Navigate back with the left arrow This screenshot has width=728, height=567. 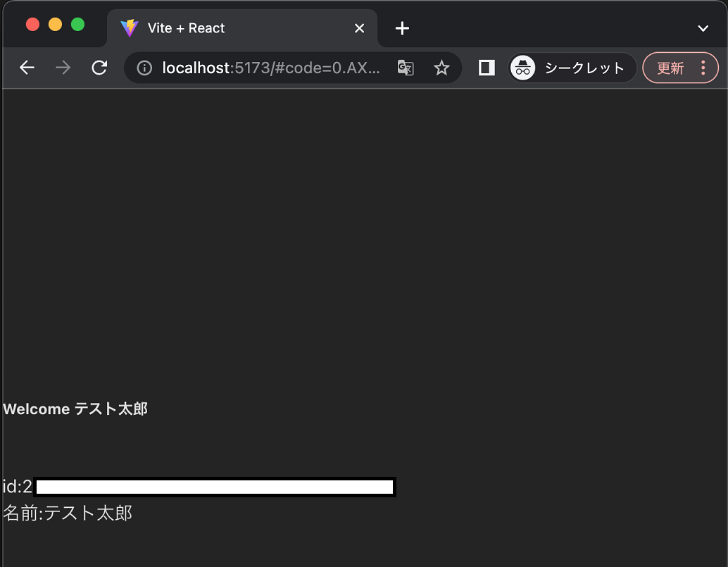point(27,68)
